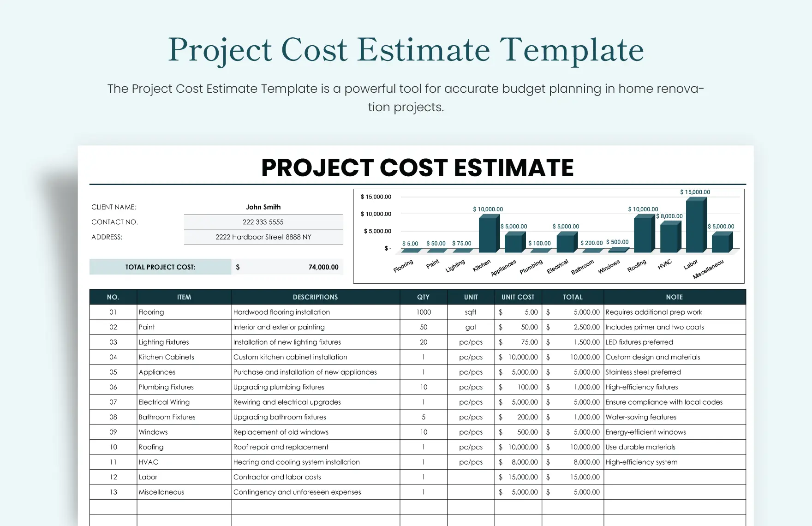
Task: Click the empty row below Miscellaneous
Action: coord(315,506)
